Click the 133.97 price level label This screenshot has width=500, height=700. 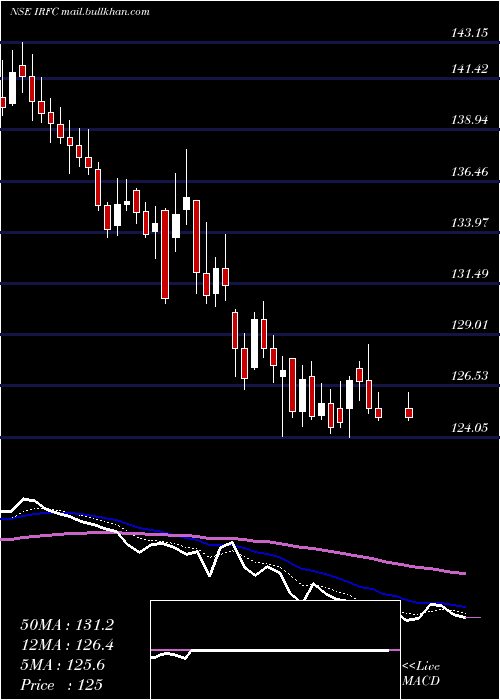pos(469,222)
